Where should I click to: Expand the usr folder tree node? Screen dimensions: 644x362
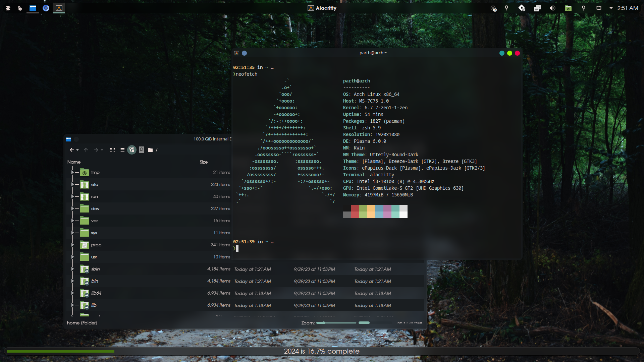point(72,257)
